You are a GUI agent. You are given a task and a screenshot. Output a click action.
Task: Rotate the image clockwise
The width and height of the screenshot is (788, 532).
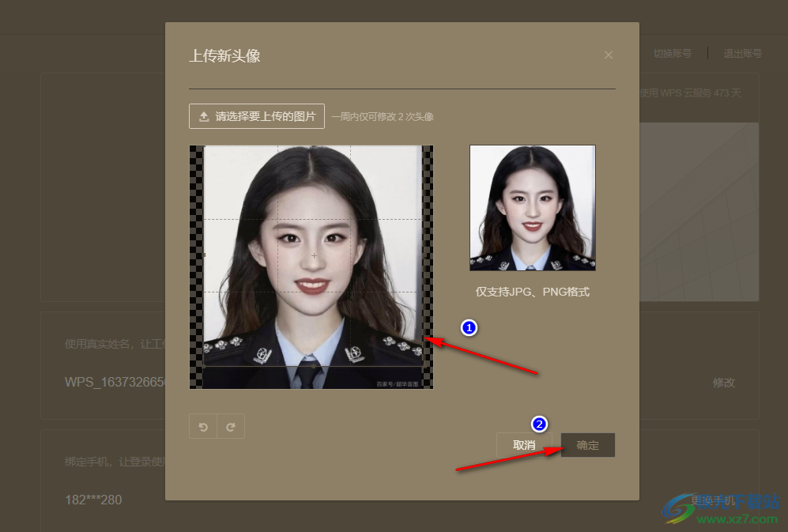point(231,427)
